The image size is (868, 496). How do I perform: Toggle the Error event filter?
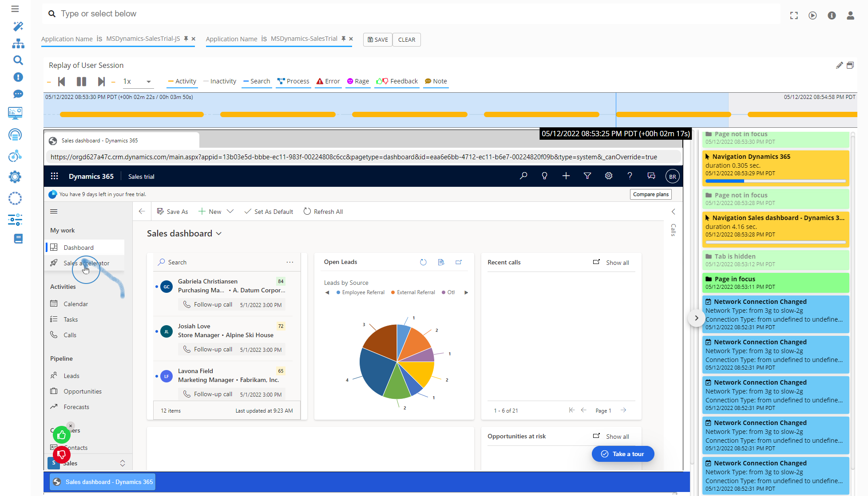[x=328, y=81]
